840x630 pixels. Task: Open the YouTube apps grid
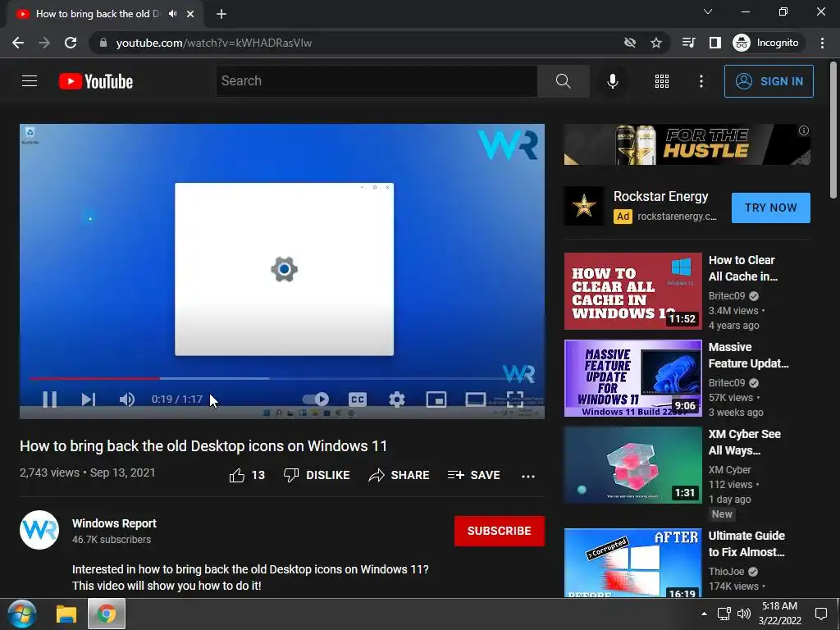click(662, 81)
